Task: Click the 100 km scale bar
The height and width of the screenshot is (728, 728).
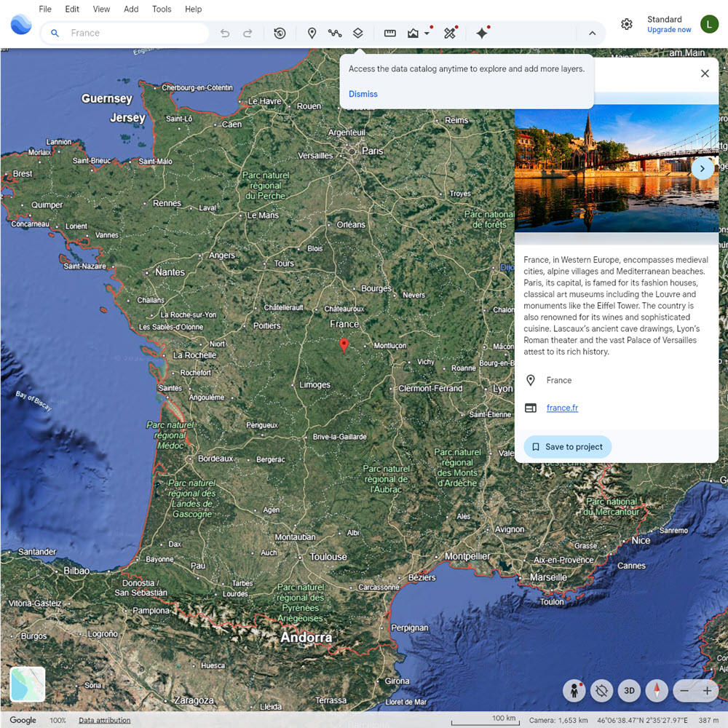Action: click(485, 720)
